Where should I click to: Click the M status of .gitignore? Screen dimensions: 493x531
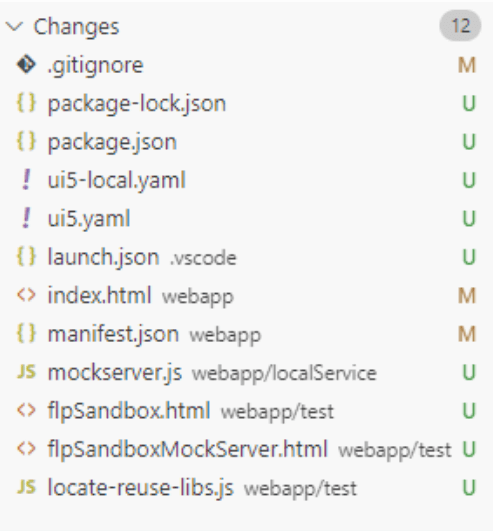coord(467,65)
